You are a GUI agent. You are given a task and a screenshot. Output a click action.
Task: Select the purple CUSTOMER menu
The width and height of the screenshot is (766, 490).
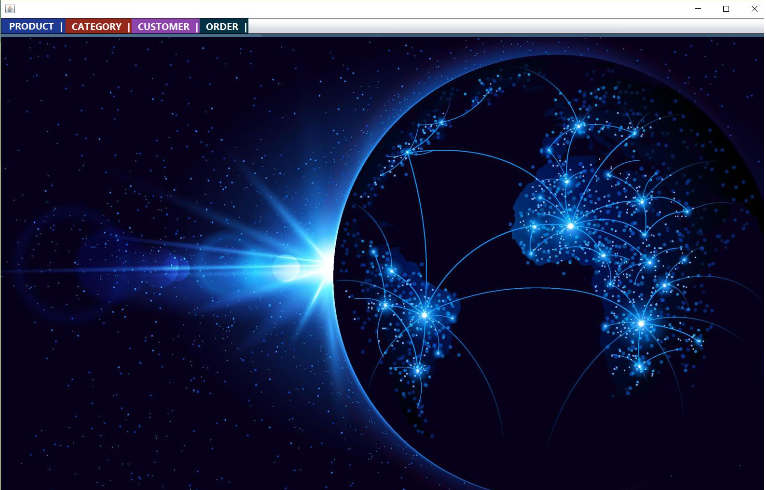(x=163, y=27)
